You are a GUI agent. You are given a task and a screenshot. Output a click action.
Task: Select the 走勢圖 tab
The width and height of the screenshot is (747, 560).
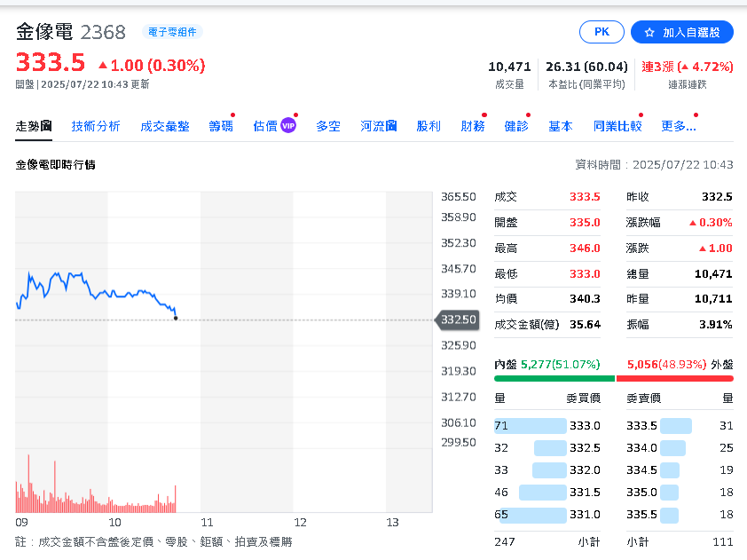pyautogui.click(x=34, y=126)
